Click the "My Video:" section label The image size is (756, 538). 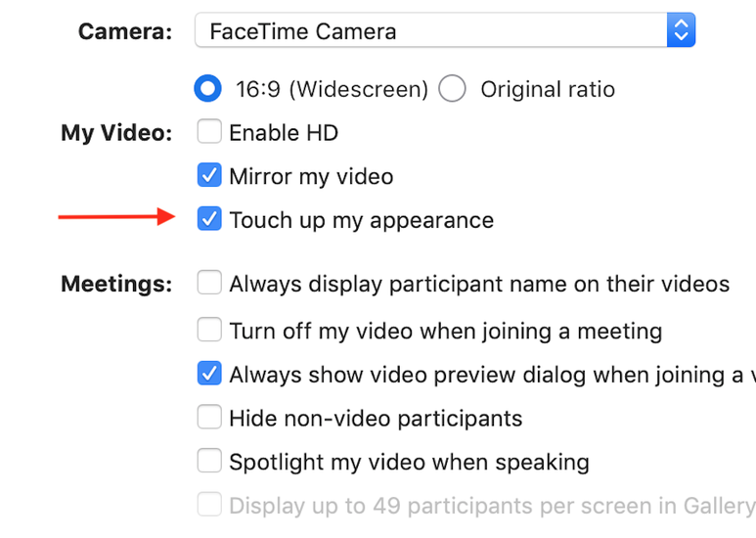(116, 133)
